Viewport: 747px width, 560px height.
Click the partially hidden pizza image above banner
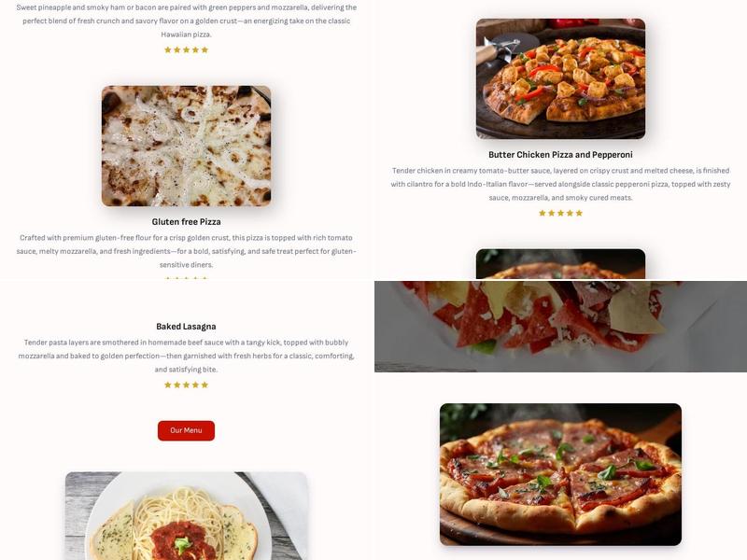point(560,264)
